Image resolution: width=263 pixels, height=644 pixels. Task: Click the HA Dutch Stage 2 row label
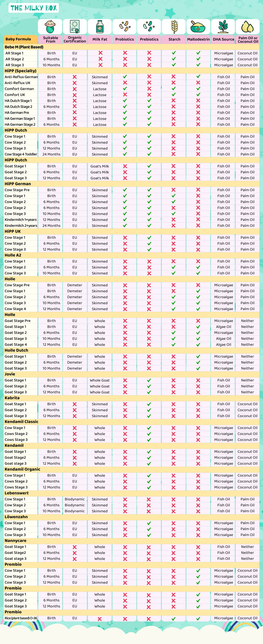click(18, 106)
